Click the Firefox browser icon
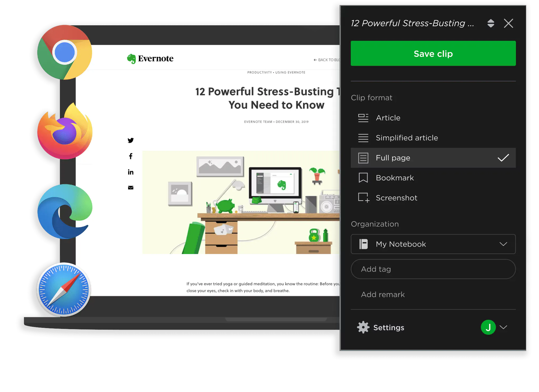539x392 pixels. [65, 132]
